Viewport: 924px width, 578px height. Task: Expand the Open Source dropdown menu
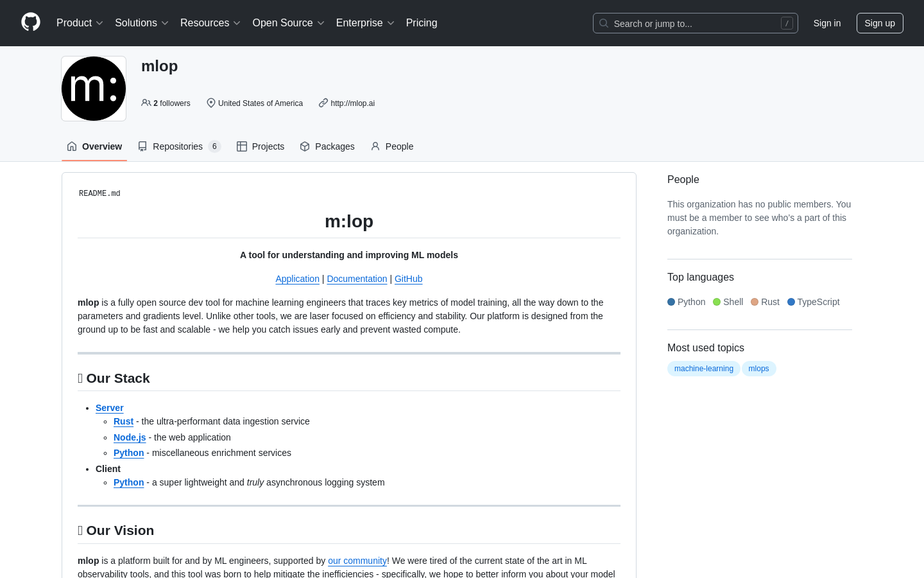pos(288,23)
